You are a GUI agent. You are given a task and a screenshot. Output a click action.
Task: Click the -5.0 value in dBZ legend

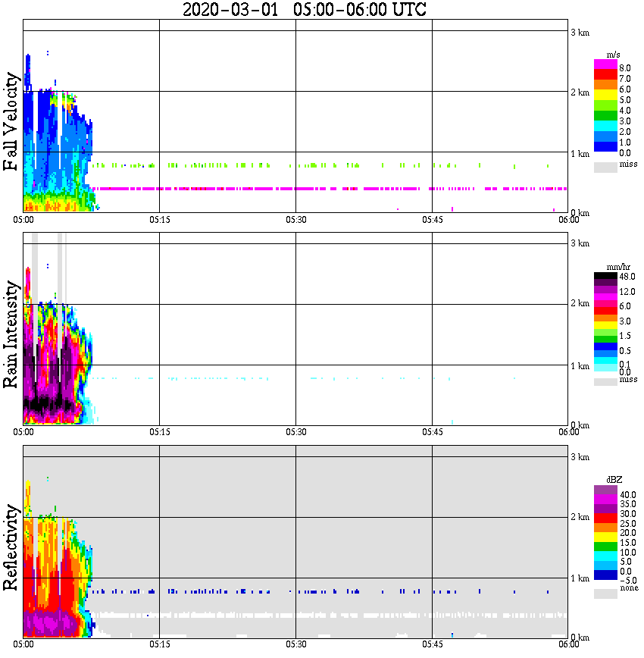pos(628,581)
